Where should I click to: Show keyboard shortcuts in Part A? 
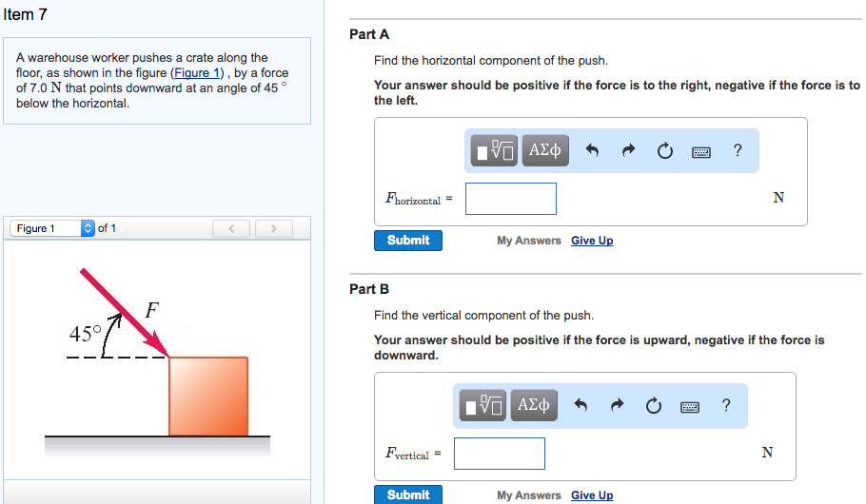[701, 151]
